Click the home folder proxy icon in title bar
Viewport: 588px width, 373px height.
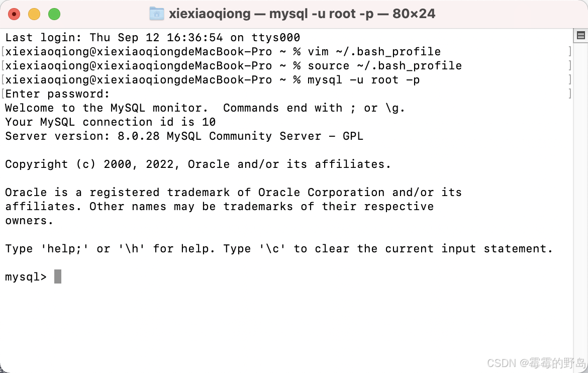coord(157,14)
